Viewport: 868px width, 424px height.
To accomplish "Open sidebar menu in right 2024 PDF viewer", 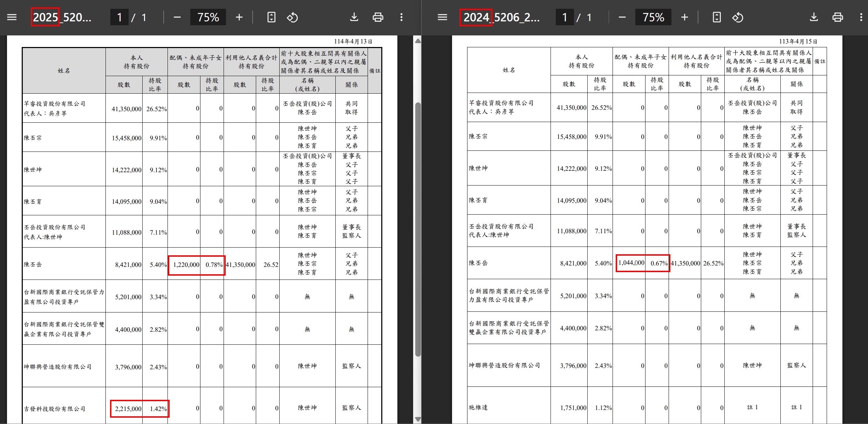I will (443, 17).
